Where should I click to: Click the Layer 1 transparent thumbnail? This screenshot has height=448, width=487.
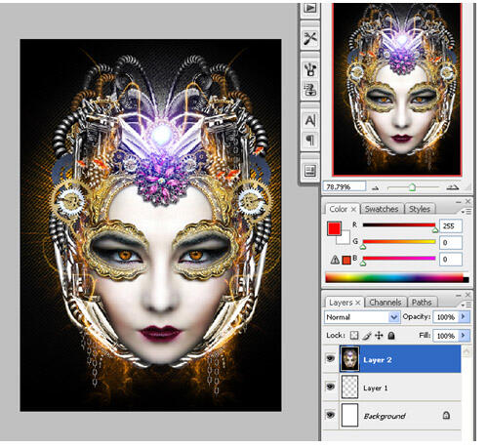[349, 387]
